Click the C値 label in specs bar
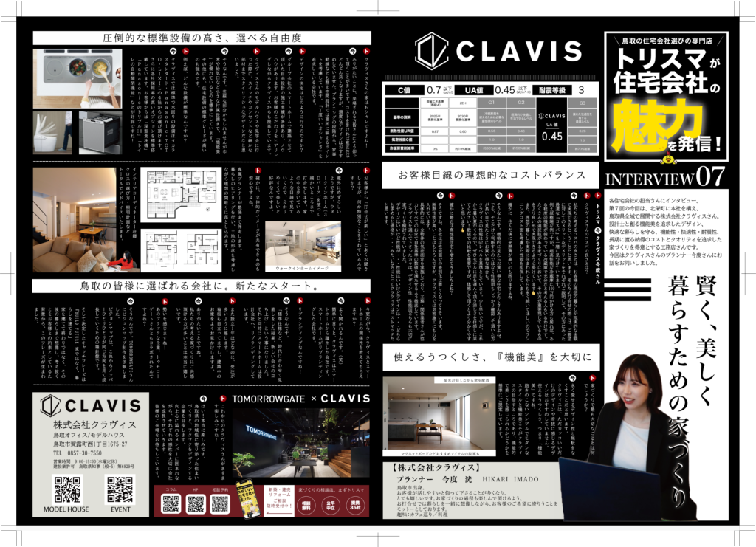Screen dimensions: 756x547 coord(404,90)
